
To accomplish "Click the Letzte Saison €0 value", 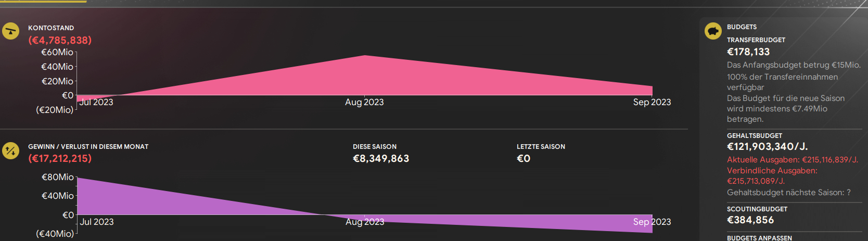I will (524, 158).
